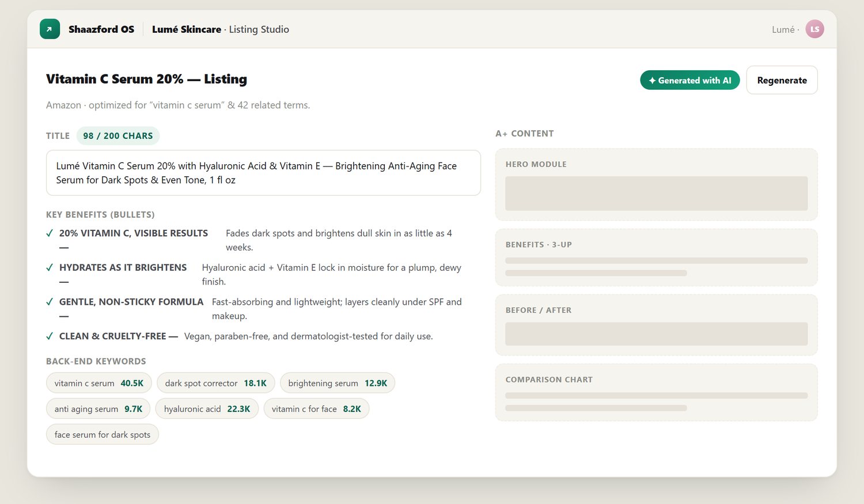The image size is (864, 504).
Task: Click the Listing Studio breadcrumb label
Action: [x=259, y=29]
